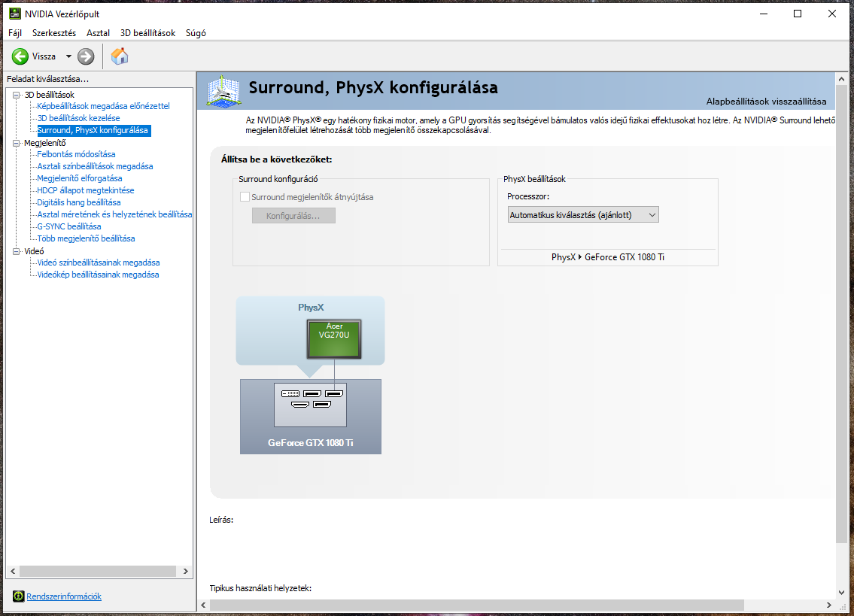
Task: Open the Vissza history dropdown arrow
Action: point(68,56)
